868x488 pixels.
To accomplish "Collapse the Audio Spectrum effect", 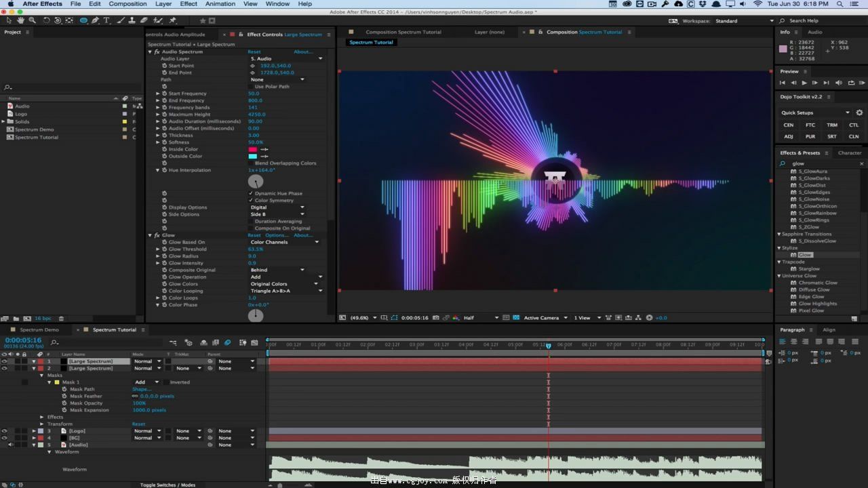I will point(151,52).
